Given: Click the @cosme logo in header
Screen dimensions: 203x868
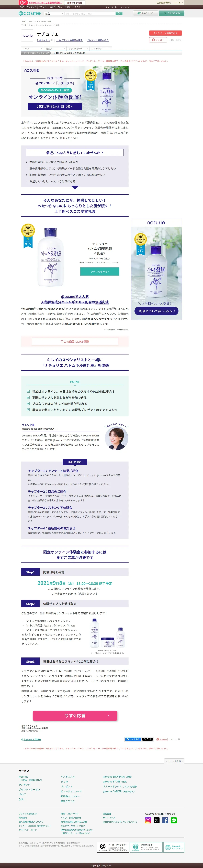Looking at the screenshot, I should click(x=30, y=14).
